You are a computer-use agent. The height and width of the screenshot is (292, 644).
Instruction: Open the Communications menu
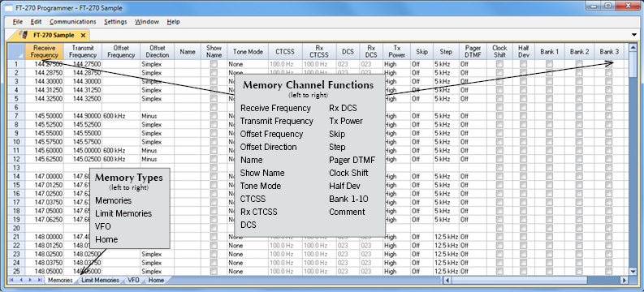coord(73,22)
